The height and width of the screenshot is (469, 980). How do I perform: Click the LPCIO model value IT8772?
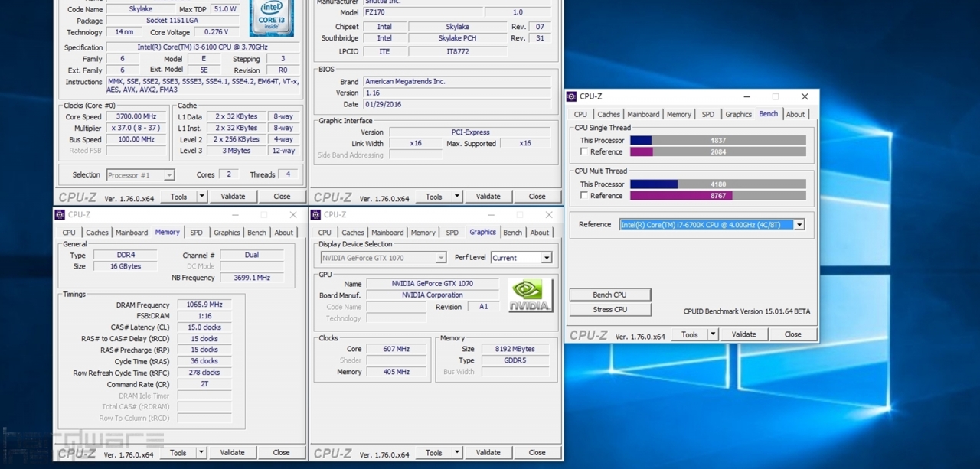[x=457, y=52]
